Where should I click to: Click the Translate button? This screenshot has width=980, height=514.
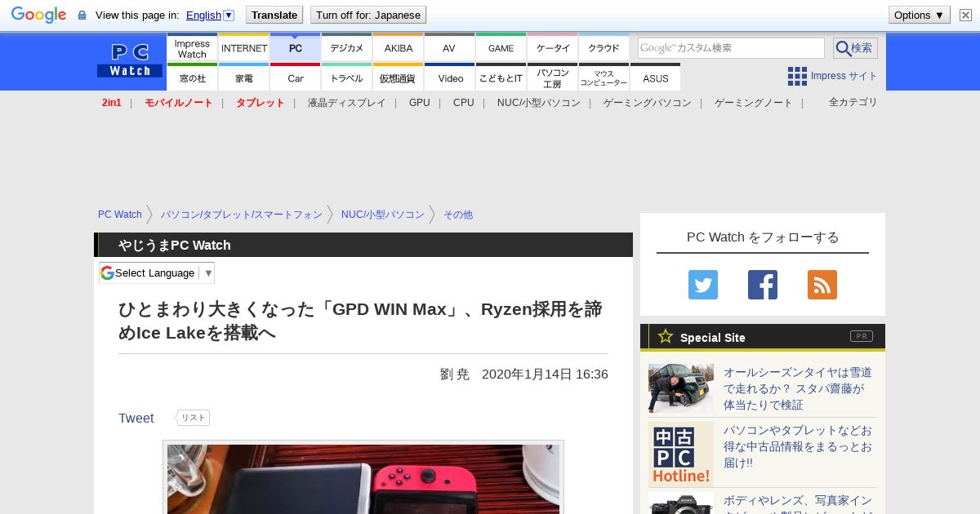pyautogui.click(x=274, y=15)
